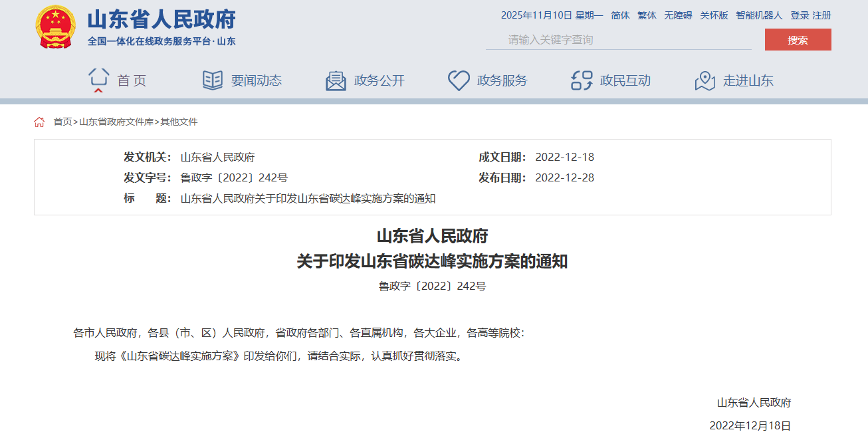Click the keyword search input field

(x=618, y=40)
